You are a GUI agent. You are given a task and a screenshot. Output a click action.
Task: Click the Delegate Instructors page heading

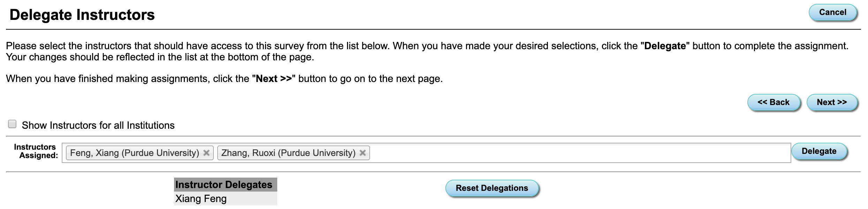82,15
